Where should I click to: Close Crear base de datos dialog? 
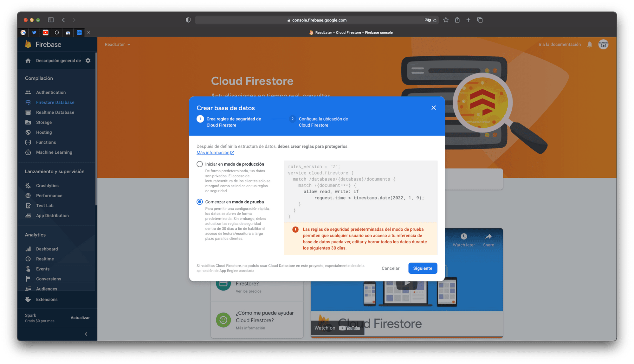tap(434, 107)
